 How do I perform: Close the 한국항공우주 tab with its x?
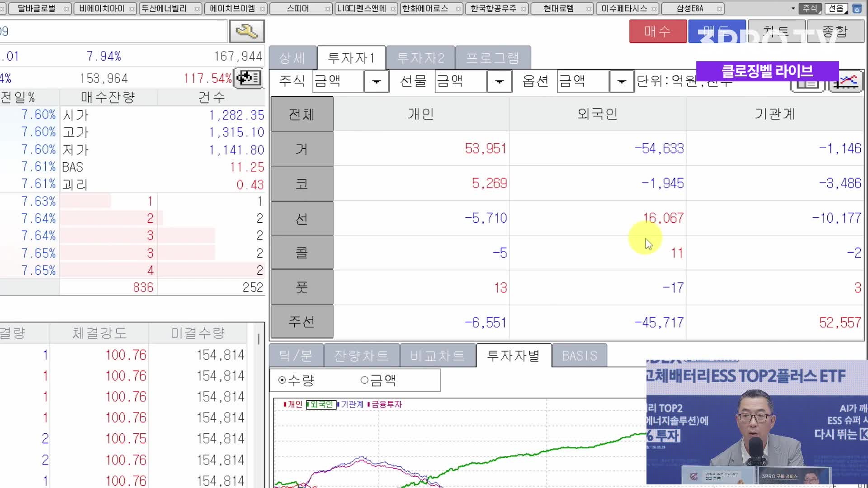pos(524,9)
